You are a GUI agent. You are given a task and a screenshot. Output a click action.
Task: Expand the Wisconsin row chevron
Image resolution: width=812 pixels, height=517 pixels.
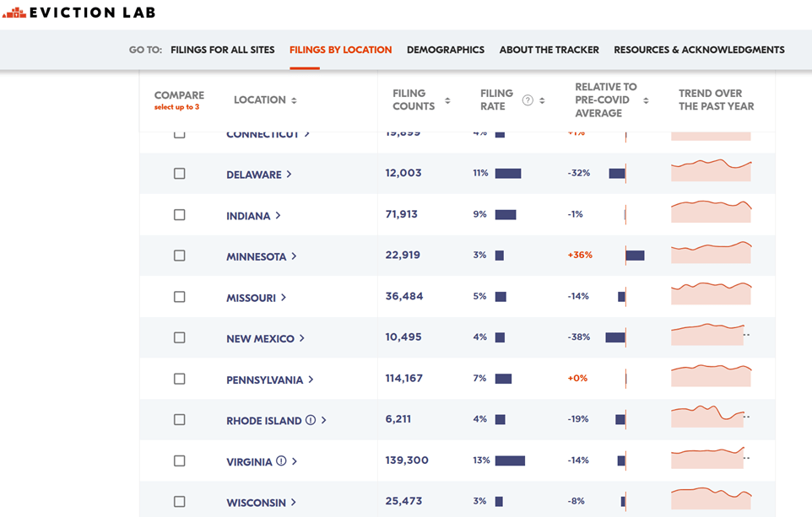(293, 503)
